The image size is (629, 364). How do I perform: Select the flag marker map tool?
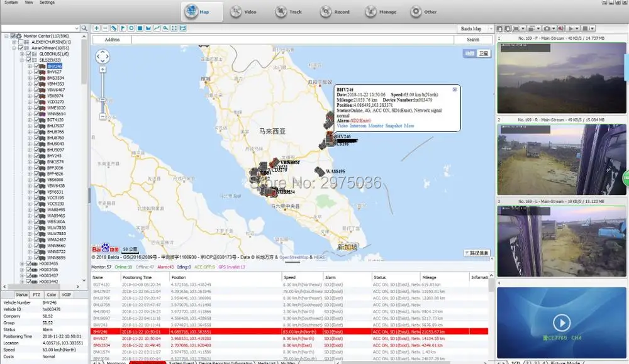[x=123, y=28]
